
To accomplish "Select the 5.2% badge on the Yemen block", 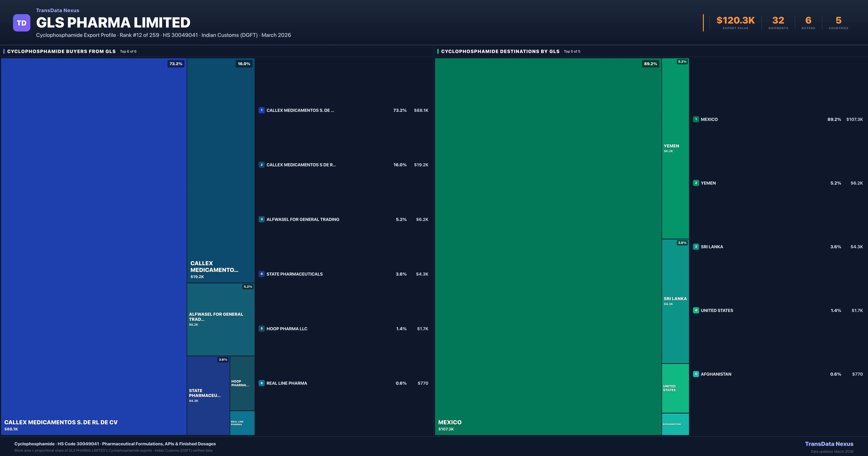I will (681, 62).
